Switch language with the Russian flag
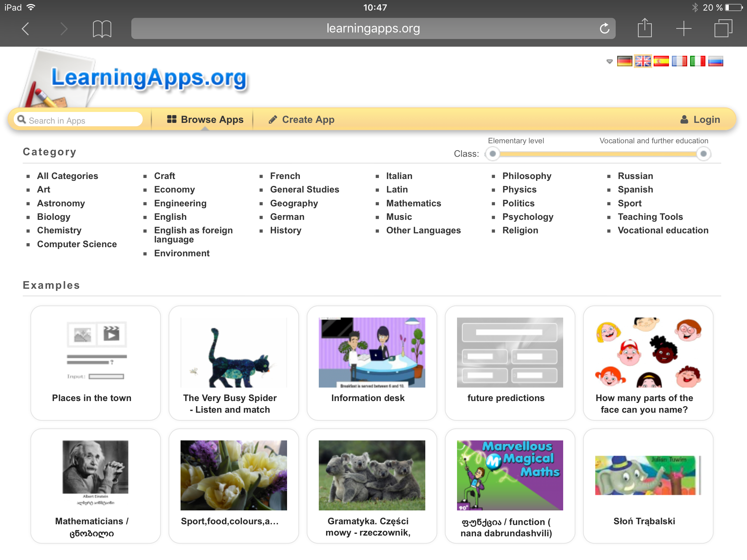 point(716,61)
